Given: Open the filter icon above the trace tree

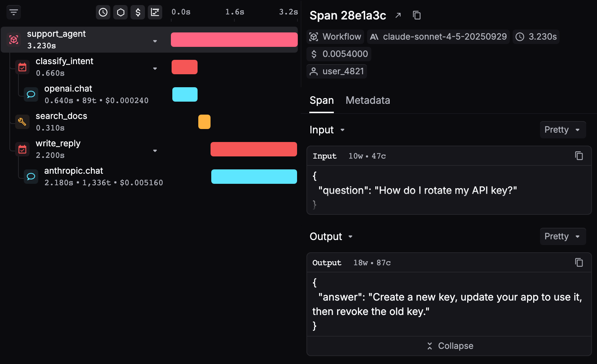Looking at the screenshot, I should [14, 12].
